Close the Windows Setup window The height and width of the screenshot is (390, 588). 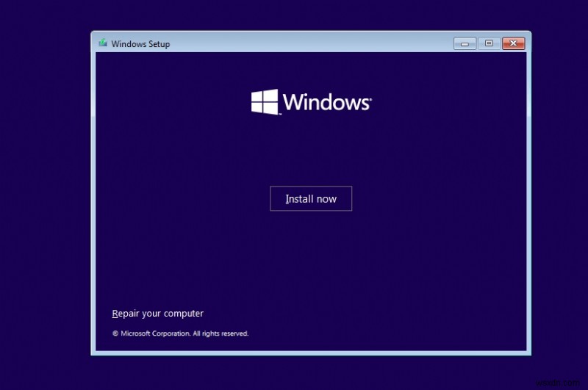coord(513,43)
